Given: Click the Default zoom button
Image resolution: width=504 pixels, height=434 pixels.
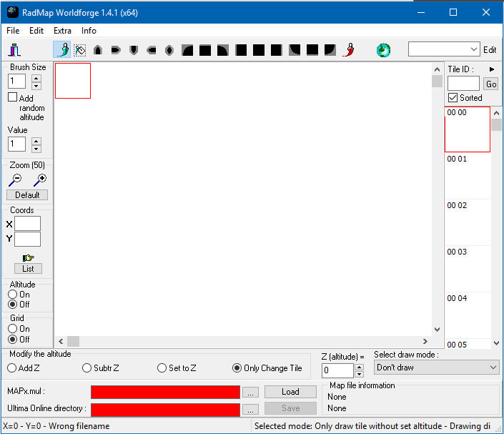Looking at the screenshot, I should [27, 195].
